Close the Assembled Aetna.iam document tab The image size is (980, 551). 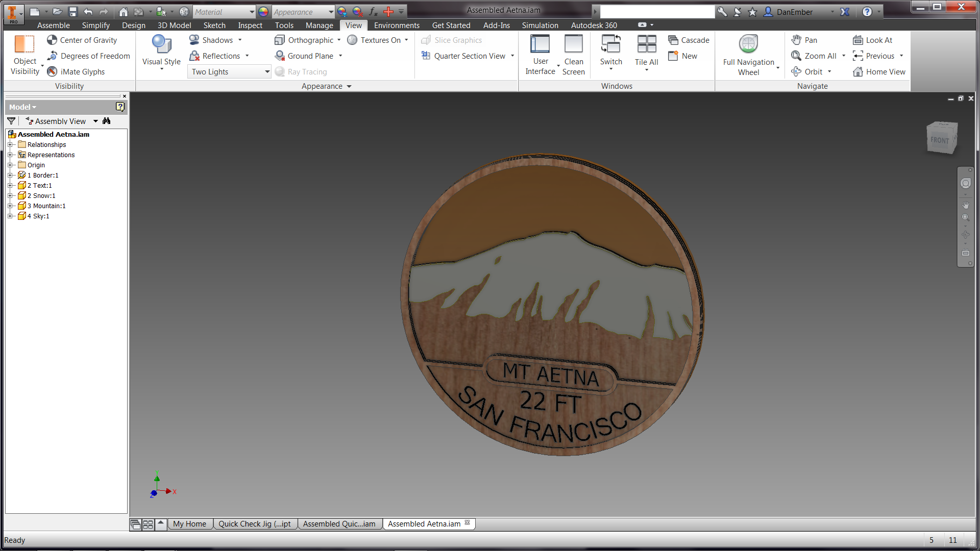[467, 523]
